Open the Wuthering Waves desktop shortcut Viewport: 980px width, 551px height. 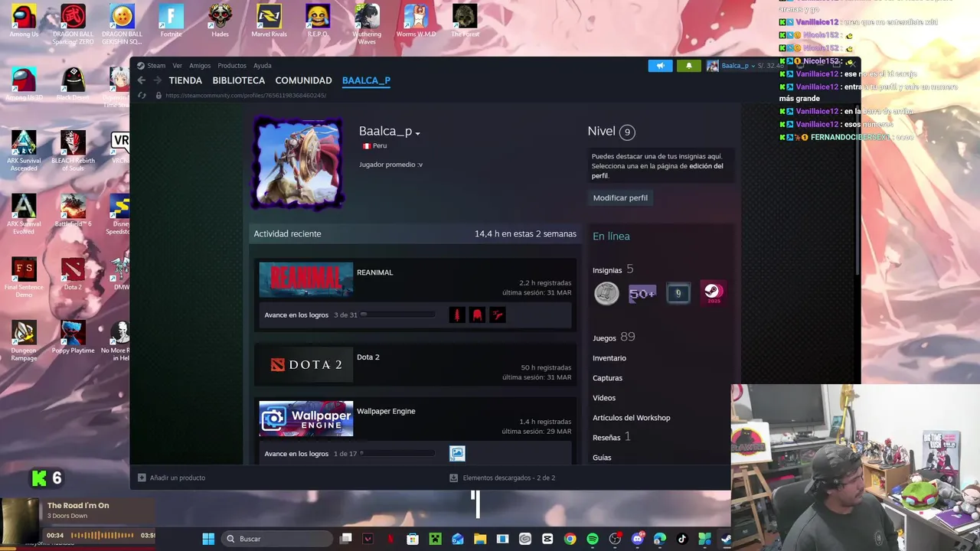(367, 24)
